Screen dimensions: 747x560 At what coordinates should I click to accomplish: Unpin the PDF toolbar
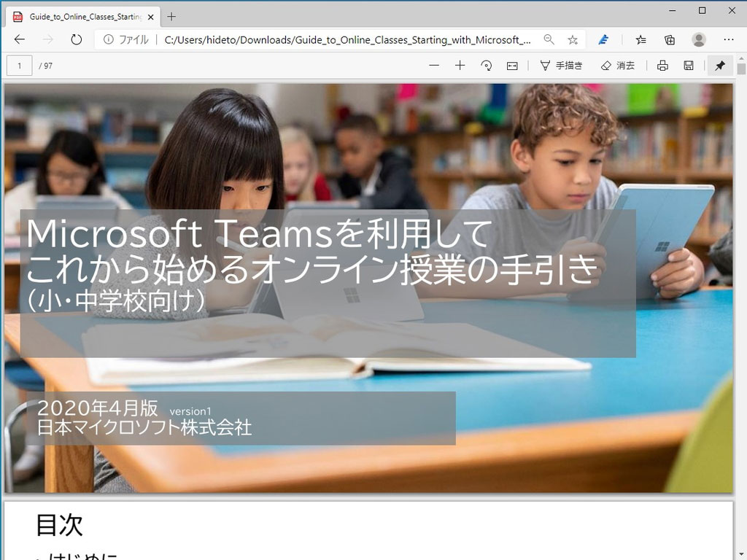click(720, 66)
